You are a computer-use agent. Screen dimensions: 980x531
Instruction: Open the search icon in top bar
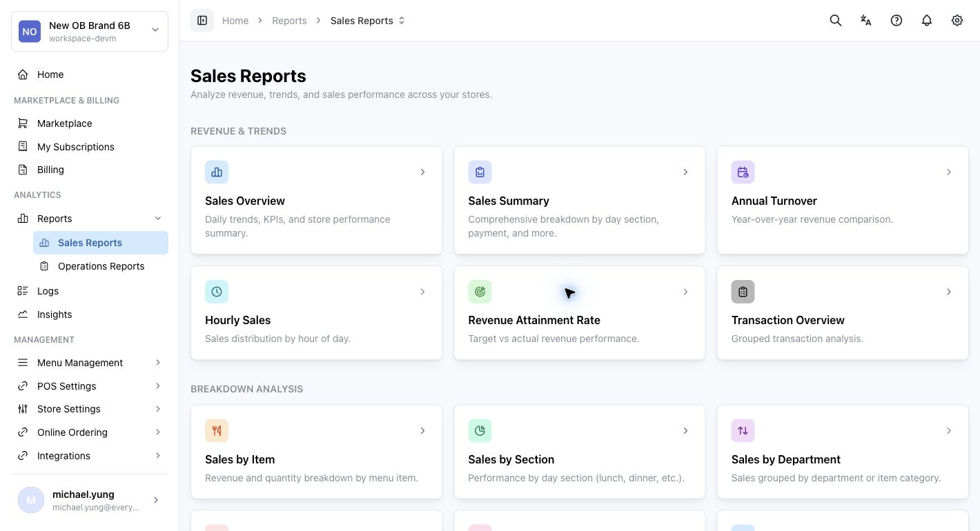(x=836, y=21)
